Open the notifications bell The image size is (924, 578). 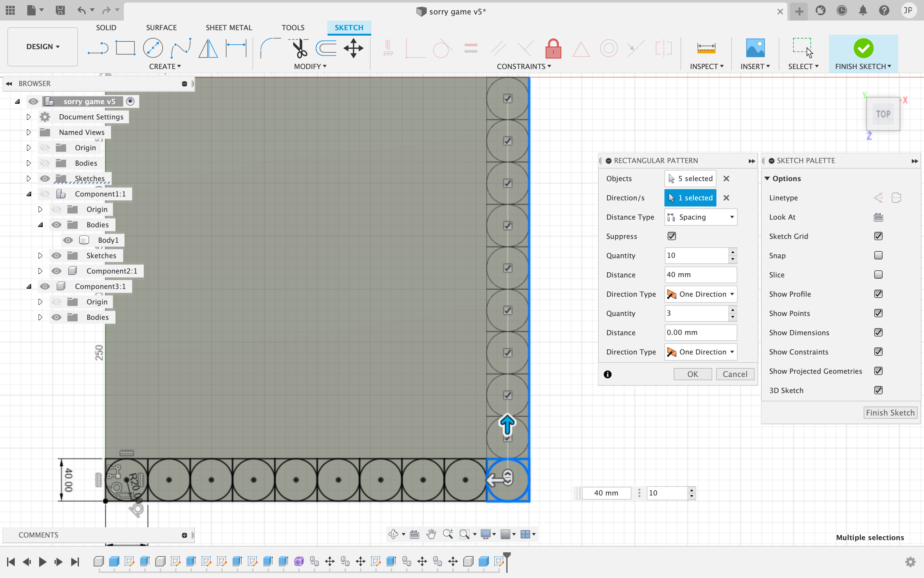click(862, 10)
